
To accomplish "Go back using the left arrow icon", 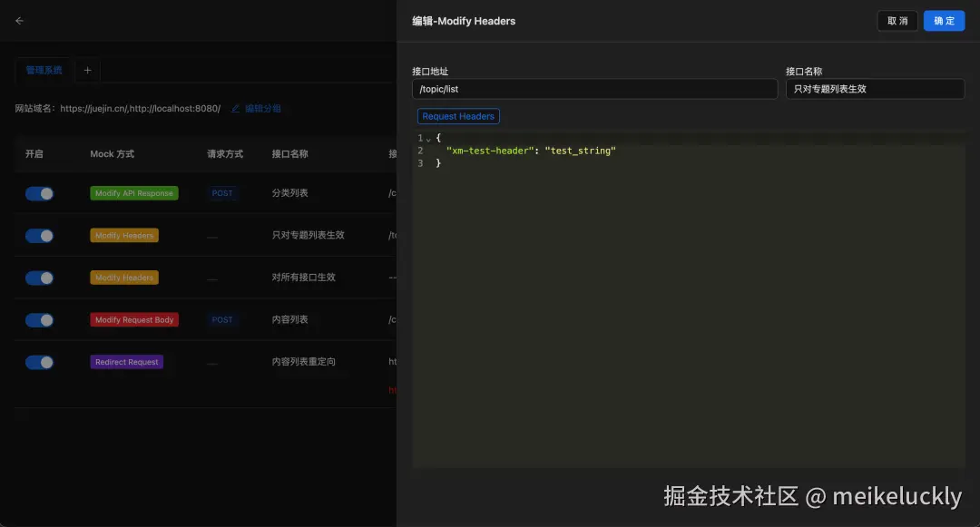I will [x=19, y=21].
